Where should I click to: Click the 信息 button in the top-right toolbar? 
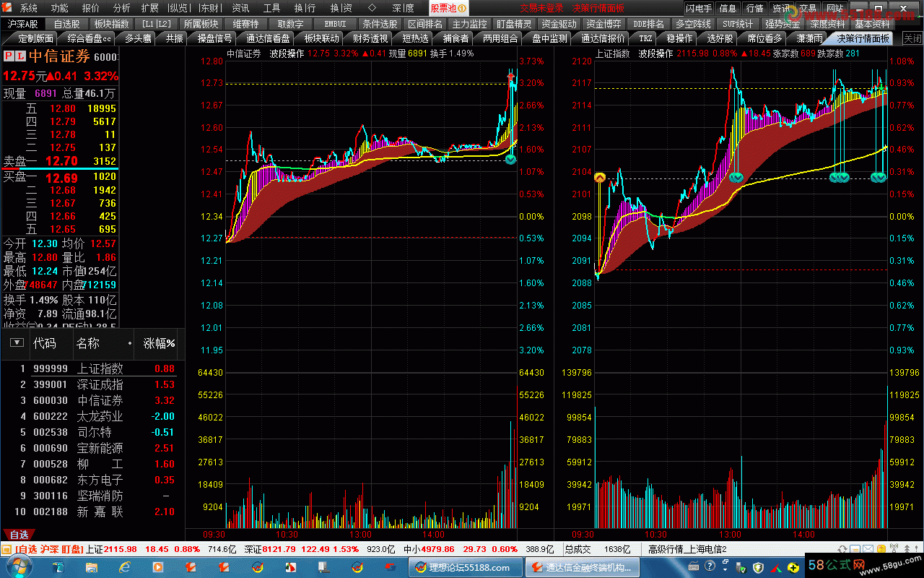click(x=728, y=8)
